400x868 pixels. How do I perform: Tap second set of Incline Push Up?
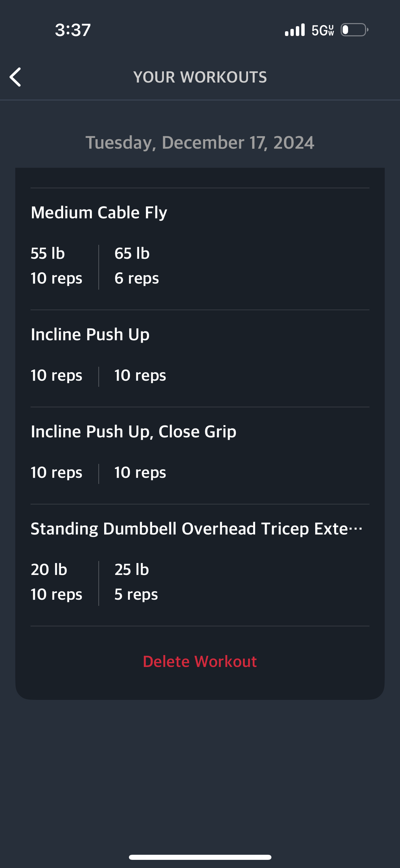pyautogui.click(x=140, y=376)
